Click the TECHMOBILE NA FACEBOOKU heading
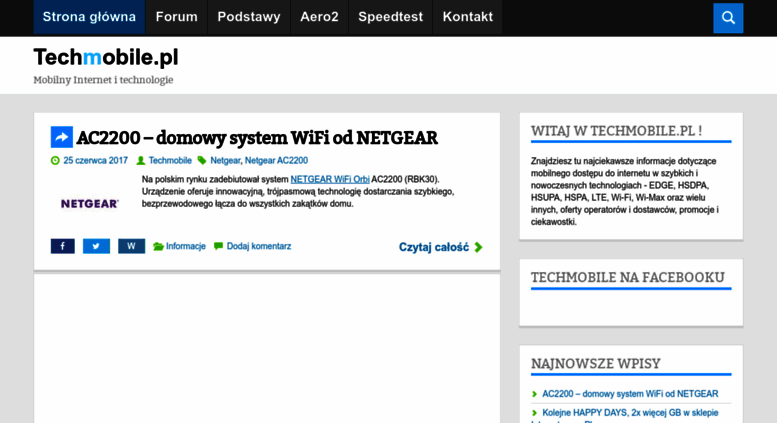777x423 pixels. [627, 277]
